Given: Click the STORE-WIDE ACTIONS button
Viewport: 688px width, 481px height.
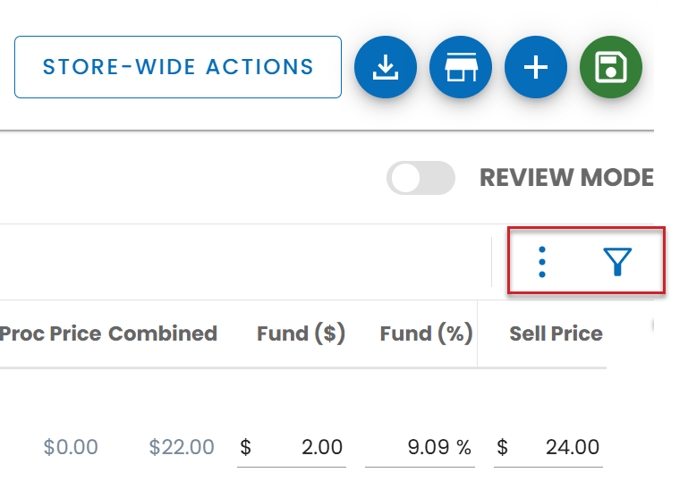Looking at the screenshot, I should (178, 68).
